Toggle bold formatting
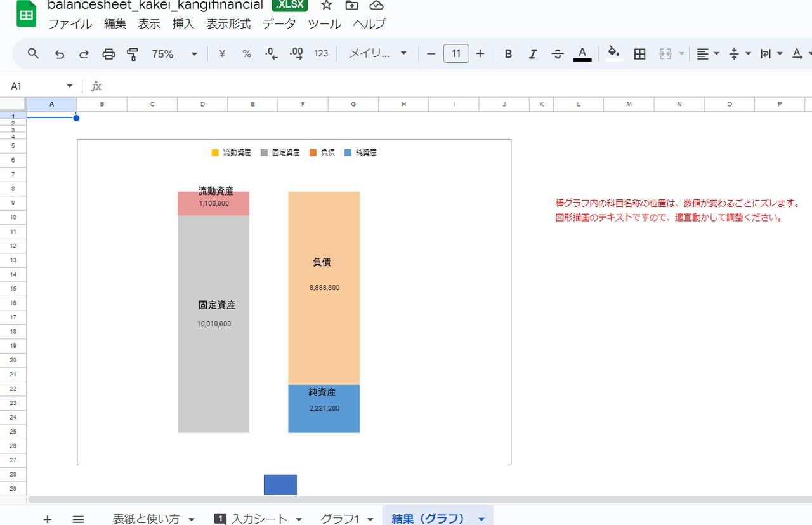The image size is (812, 525). click(508, 54)
